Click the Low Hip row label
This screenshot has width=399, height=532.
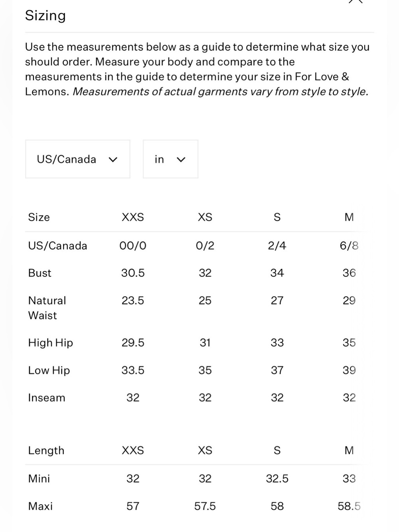pos(49,370)
